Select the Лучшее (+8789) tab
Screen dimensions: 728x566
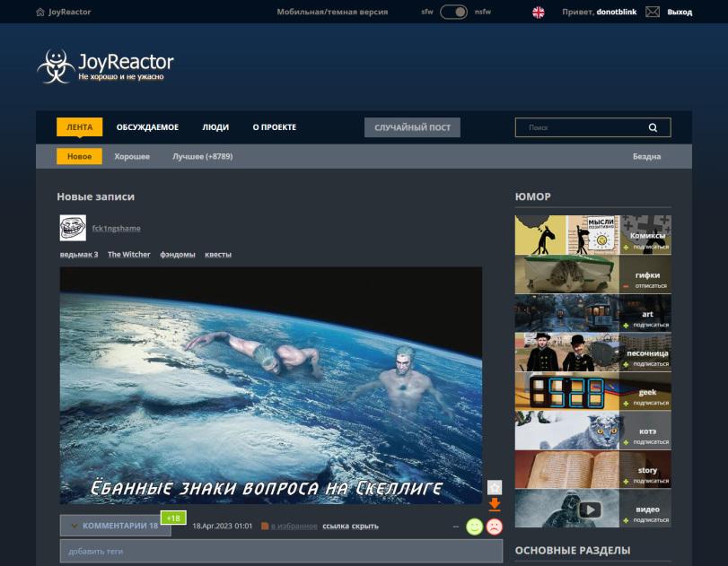(203, 156)
